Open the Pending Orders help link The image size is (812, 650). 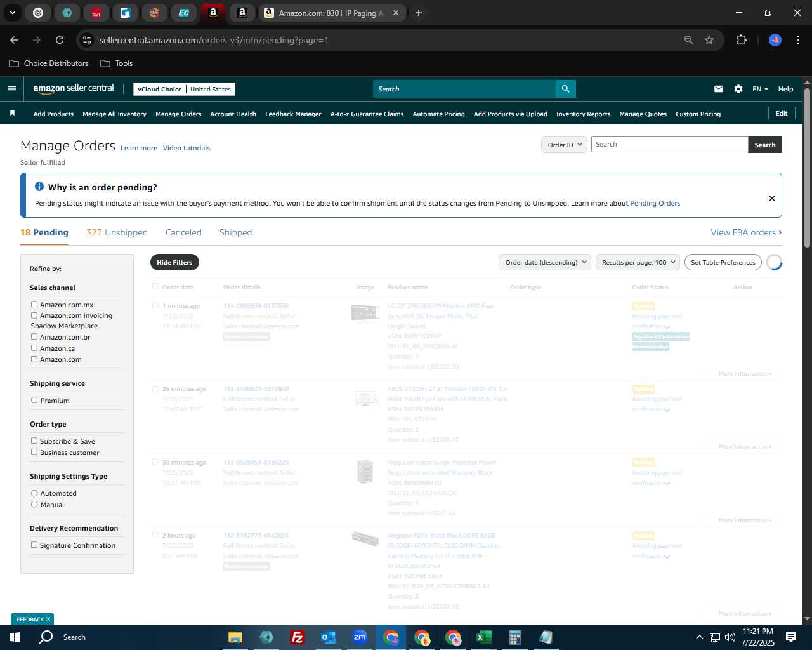pos(655,203)
